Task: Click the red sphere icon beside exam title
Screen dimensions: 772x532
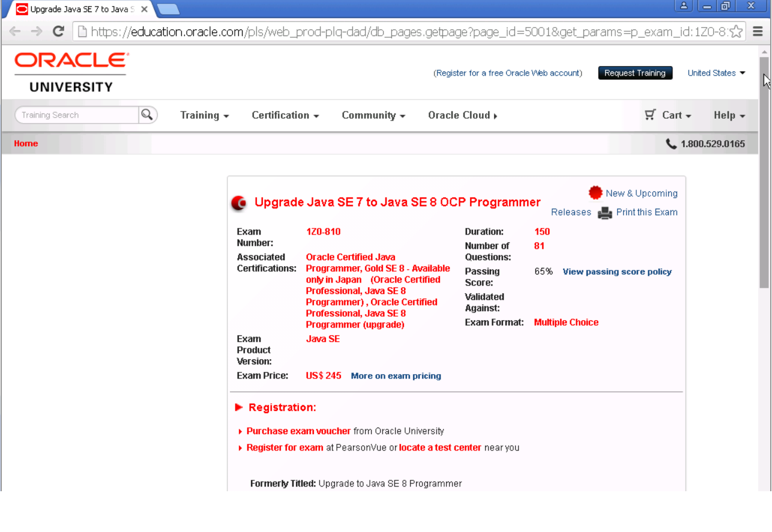Action: pos(239,203)
